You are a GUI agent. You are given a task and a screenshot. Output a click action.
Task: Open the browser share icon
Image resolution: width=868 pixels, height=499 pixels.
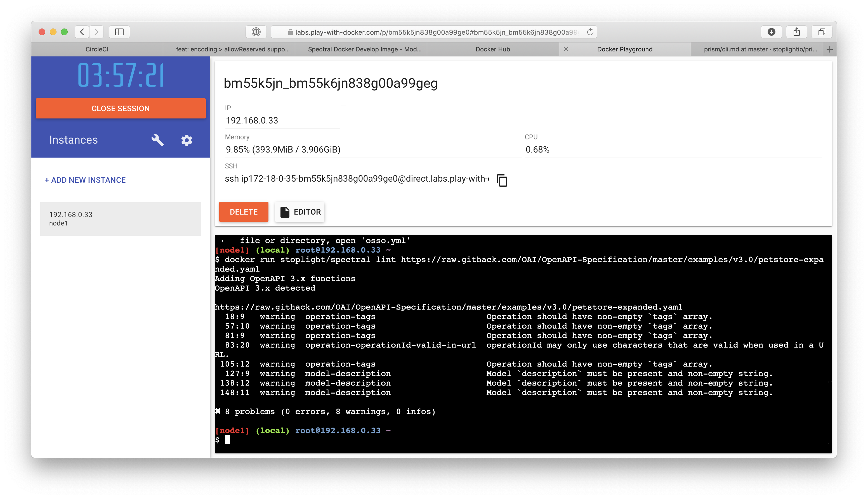(x=796, y=32)
